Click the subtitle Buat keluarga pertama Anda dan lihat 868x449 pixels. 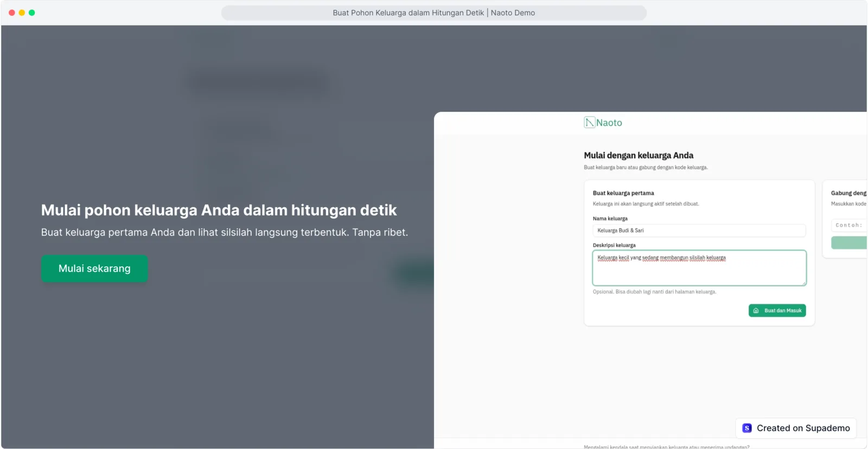point(225,232)
